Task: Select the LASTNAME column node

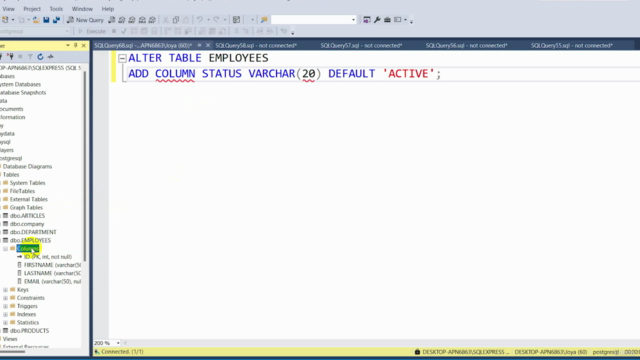Action: click(x=52, y=273)
